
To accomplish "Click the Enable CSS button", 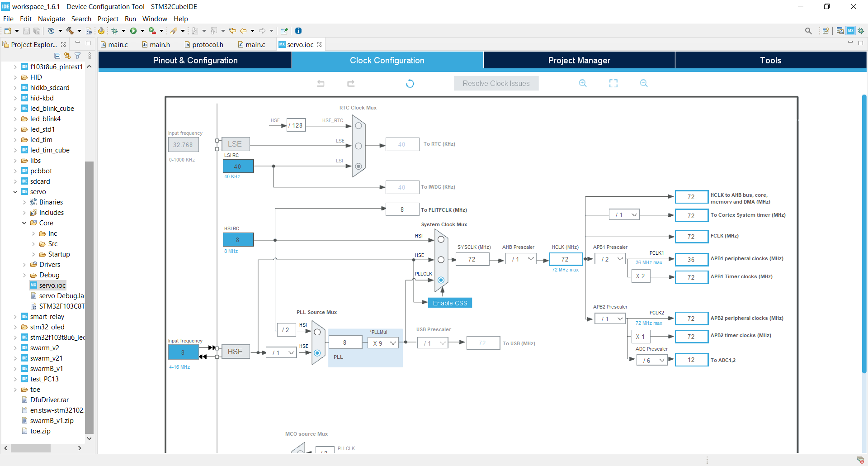I will pyautogui.click(x=450, y=303).
